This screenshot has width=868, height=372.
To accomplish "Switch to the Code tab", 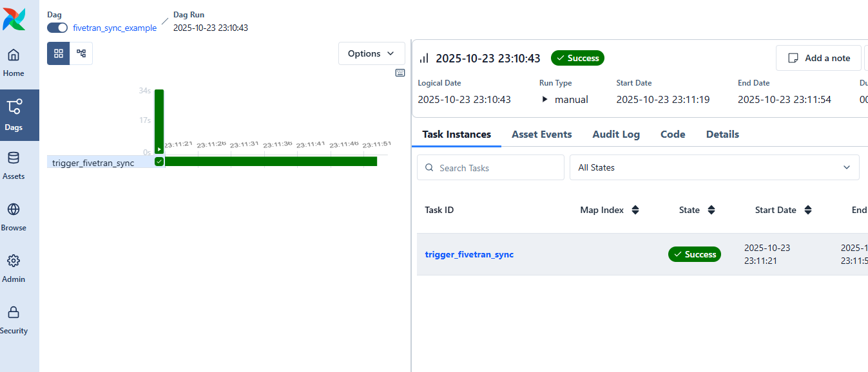I will 673,135.
